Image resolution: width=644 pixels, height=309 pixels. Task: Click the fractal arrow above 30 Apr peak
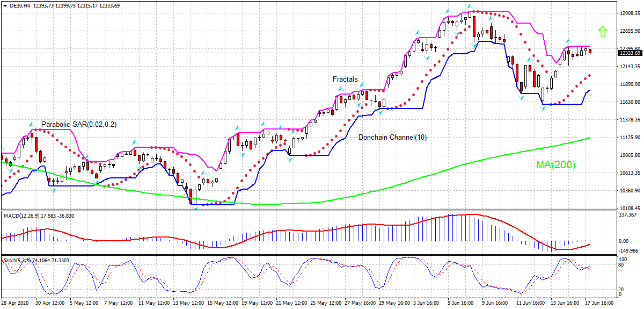click(32, 123)
